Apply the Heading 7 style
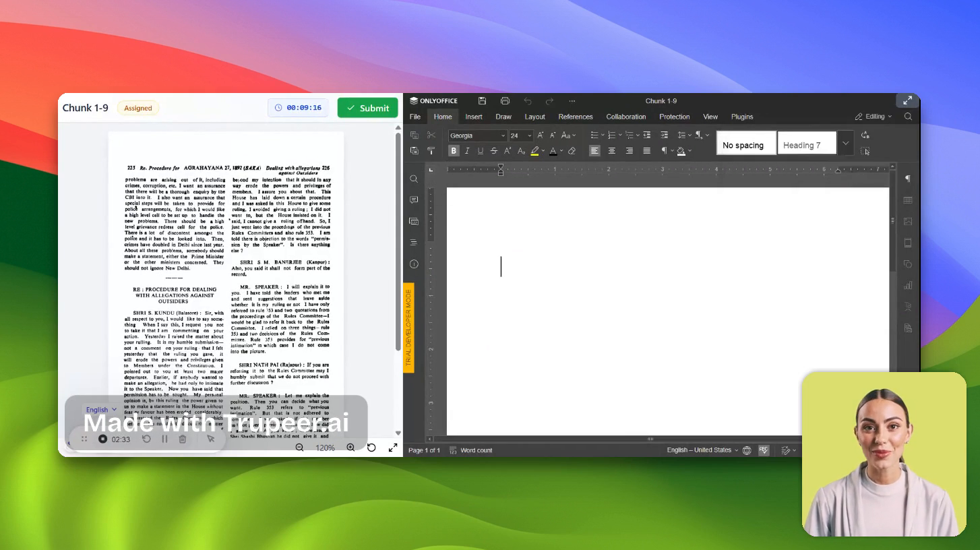 pos(807,143)
